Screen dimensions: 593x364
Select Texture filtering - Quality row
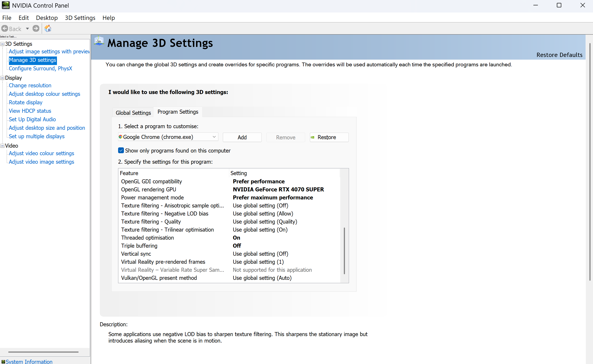(x=229, y=222)
